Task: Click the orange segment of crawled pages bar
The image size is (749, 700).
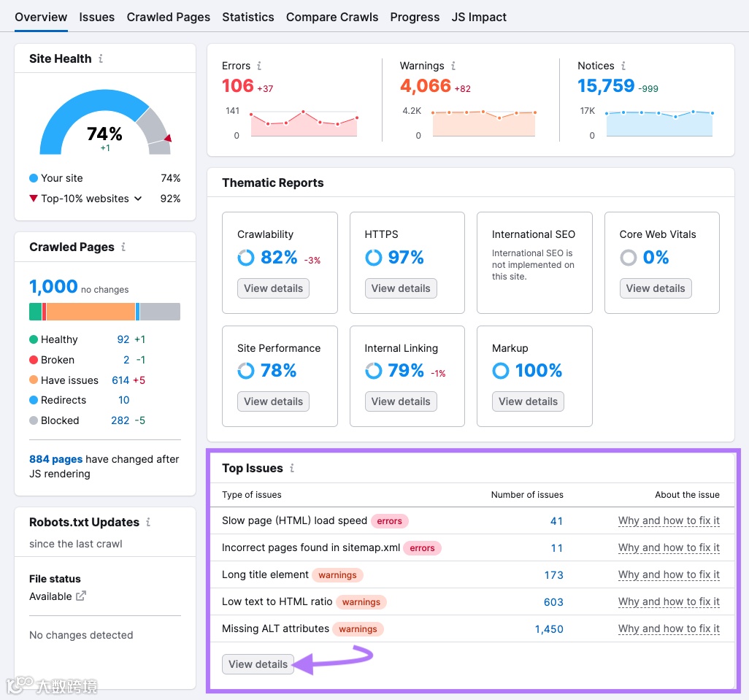Action: pyautogui.click(x=91, y=312)
